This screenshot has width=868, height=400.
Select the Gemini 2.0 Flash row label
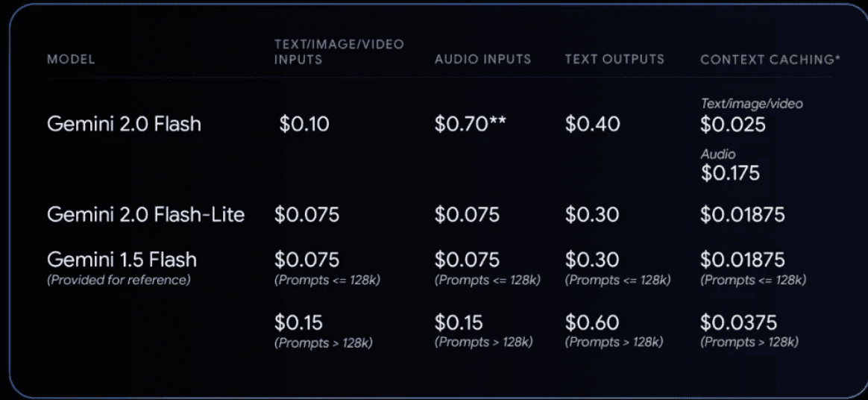click(x=124, y=124)
